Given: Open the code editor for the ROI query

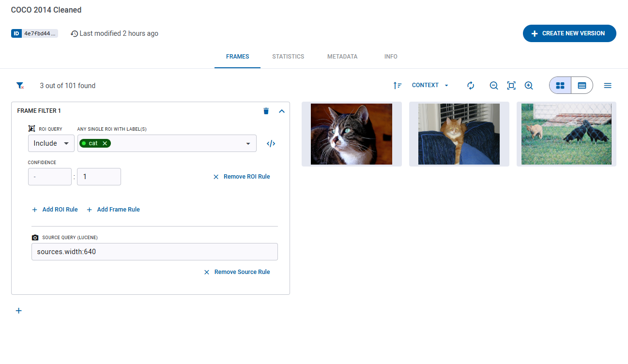Looking at the screenshot, I should (271, 143).
